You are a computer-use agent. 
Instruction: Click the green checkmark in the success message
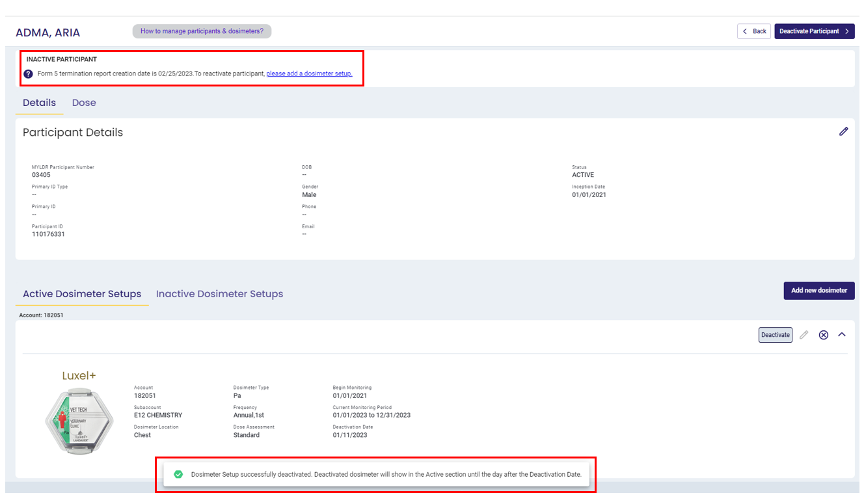click(178, 474)
